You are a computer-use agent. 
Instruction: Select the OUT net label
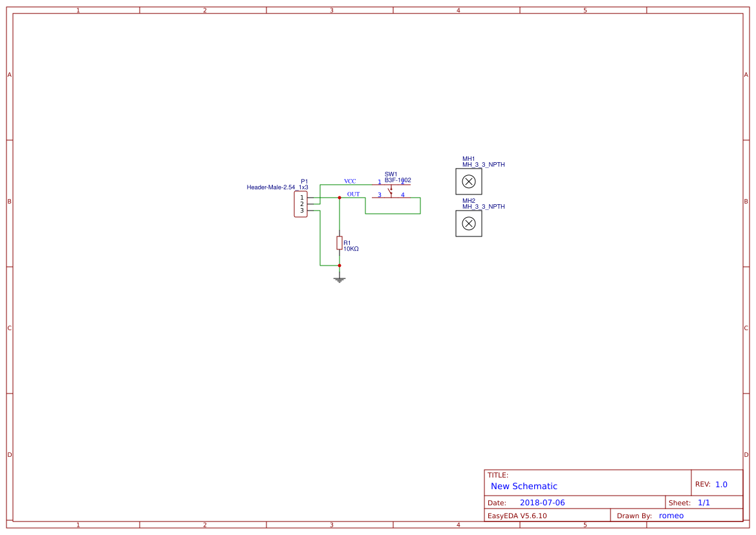coord(353,194)
